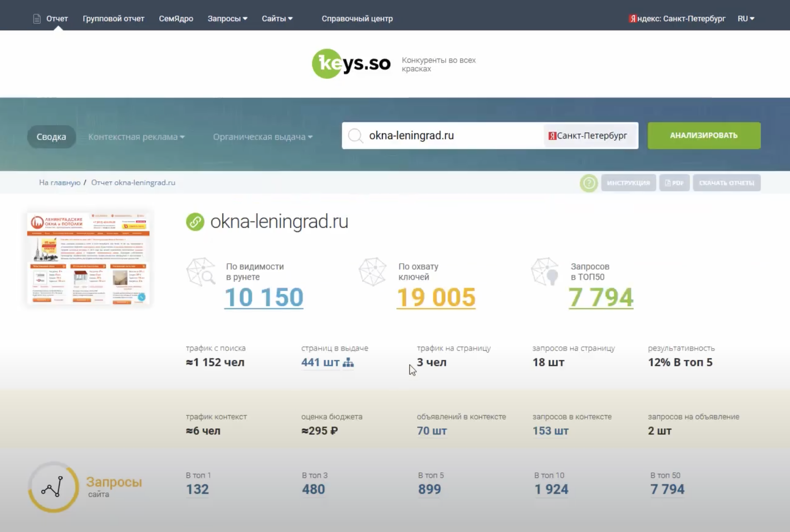Image resolution: width=790 pixels, height=532 pixels.
Task: Click the site structure icon near 441 шт
Action: (348, 362)
